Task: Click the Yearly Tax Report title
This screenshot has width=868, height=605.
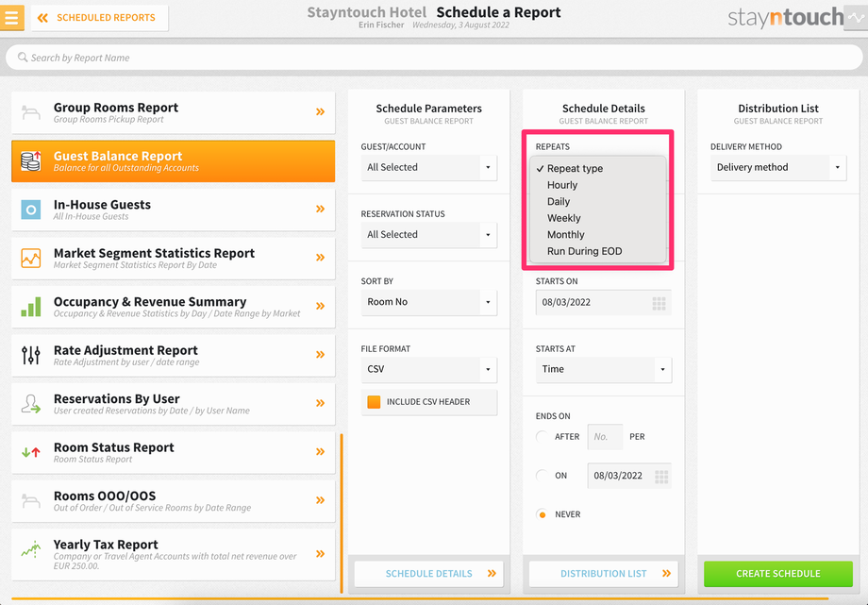Action: pyautogui.click(x=106, y=545)
